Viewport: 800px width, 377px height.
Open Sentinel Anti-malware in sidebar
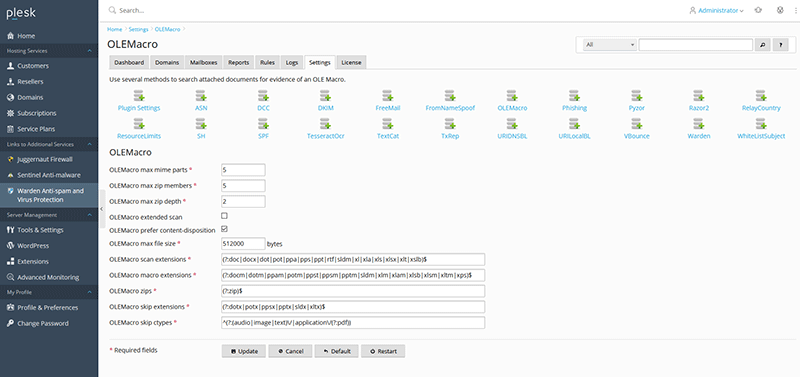coord(49,175)
